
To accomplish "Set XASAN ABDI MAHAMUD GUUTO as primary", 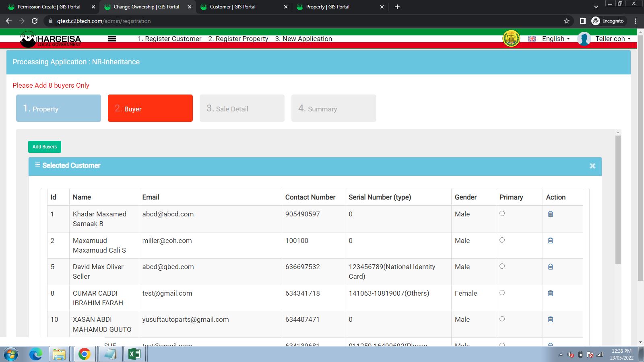I will [x=502, y=319].
